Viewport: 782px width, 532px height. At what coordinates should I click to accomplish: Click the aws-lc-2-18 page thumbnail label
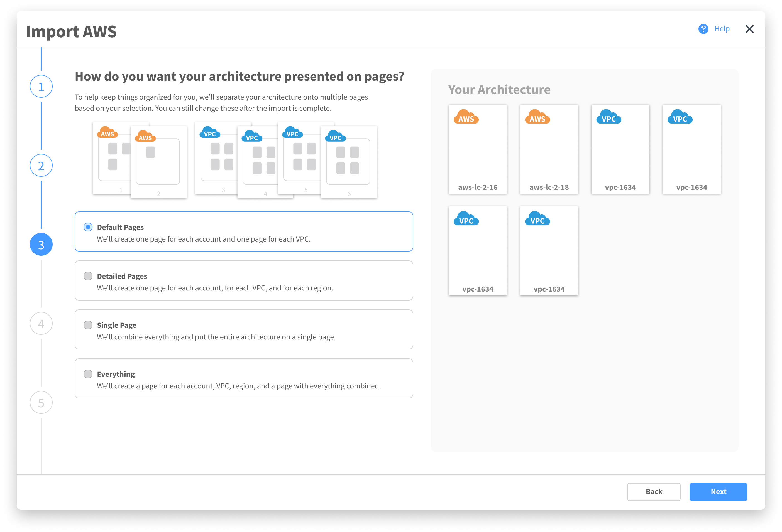(549, 187)
